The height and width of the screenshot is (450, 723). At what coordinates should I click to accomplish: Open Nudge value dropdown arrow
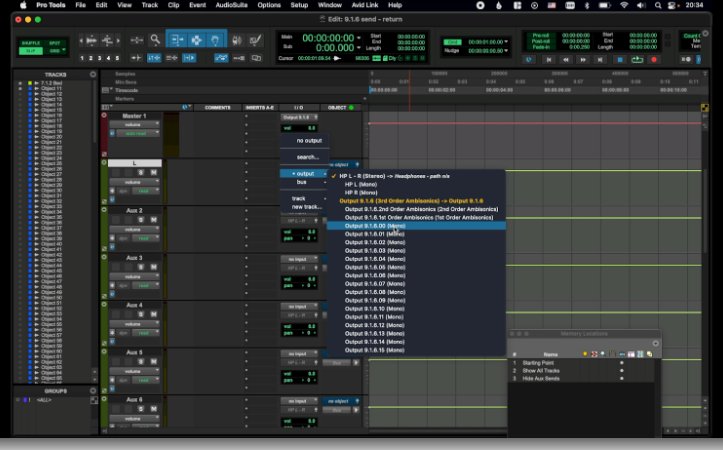point(506,51)
